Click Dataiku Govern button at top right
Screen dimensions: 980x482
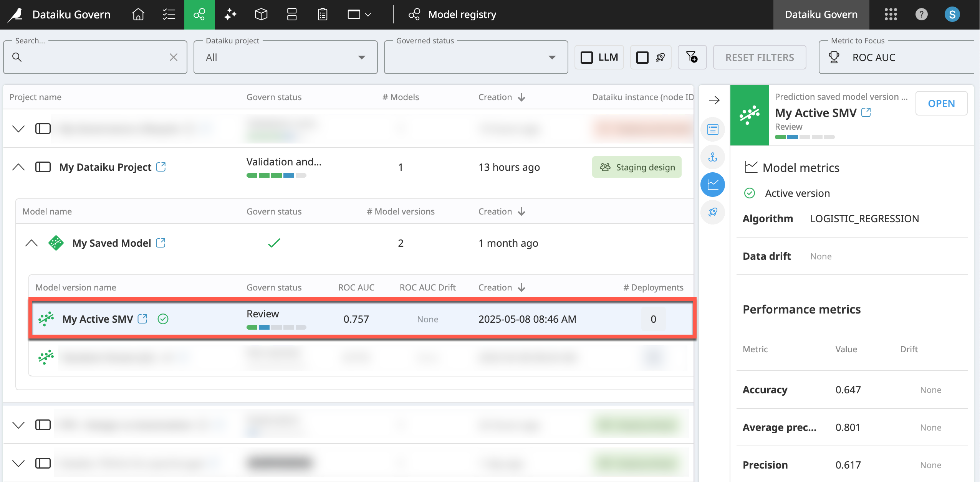[x=821, y=15]
